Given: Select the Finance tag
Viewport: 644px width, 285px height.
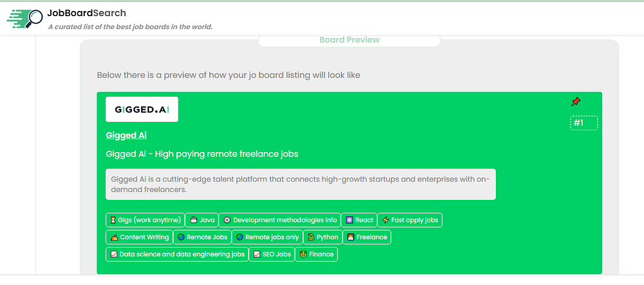Looking at the screenshot, I should [316, 254].
